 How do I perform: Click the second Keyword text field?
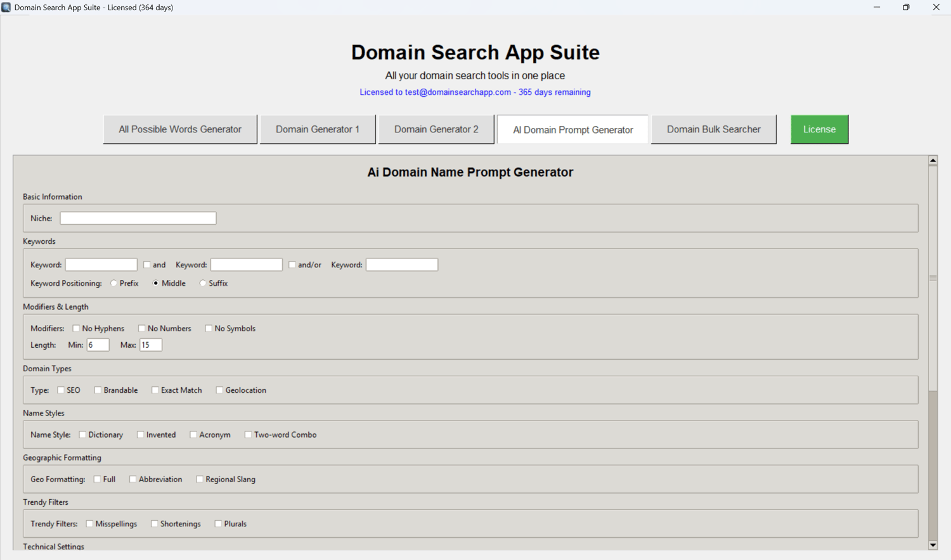click(x=247, y=265)
